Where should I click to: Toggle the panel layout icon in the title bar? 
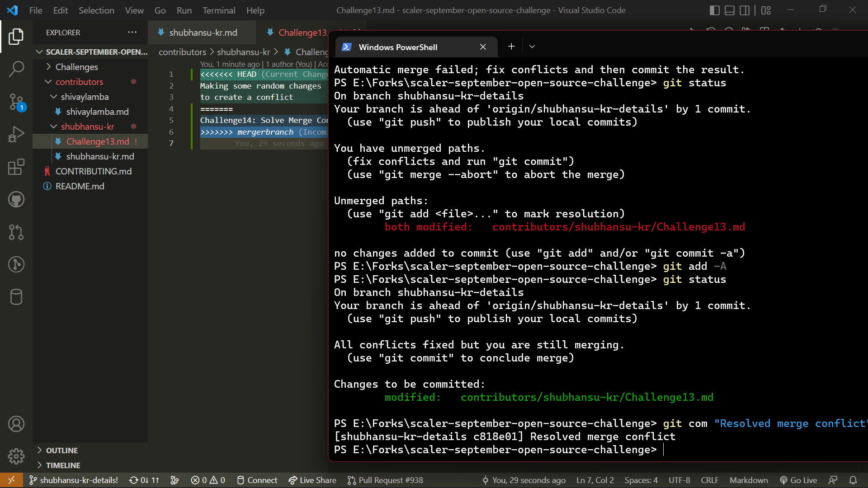pyautogui.click(x=729, y=10)
